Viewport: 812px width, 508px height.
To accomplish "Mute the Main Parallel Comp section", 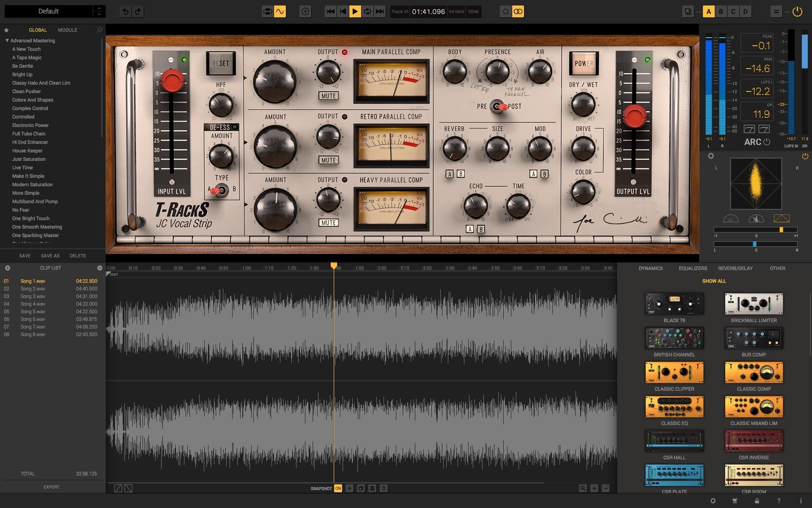I will 328,96.
